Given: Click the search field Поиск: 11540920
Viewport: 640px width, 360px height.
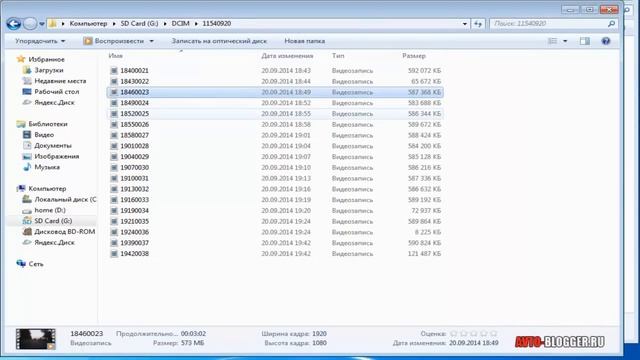Looking at the screenshot, I should coord(549,24).
